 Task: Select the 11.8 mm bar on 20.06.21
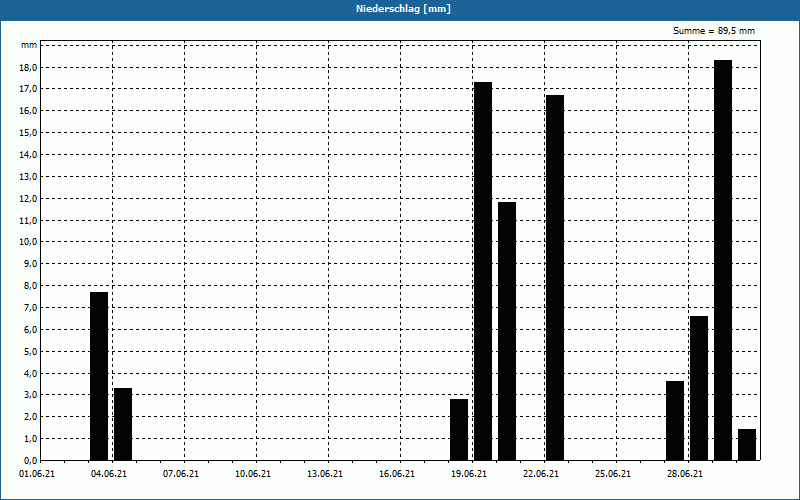point(507,331)
